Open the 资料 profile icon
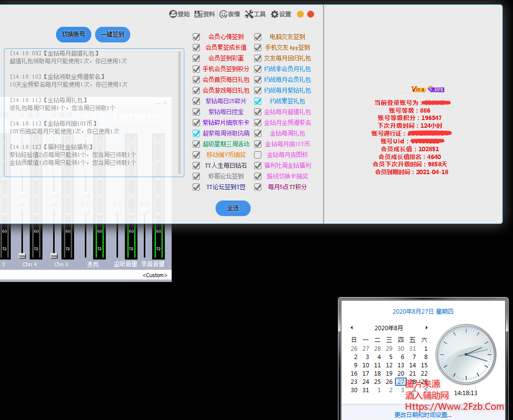This screenshot has height=420, width=513. click(x=198, y=14)
